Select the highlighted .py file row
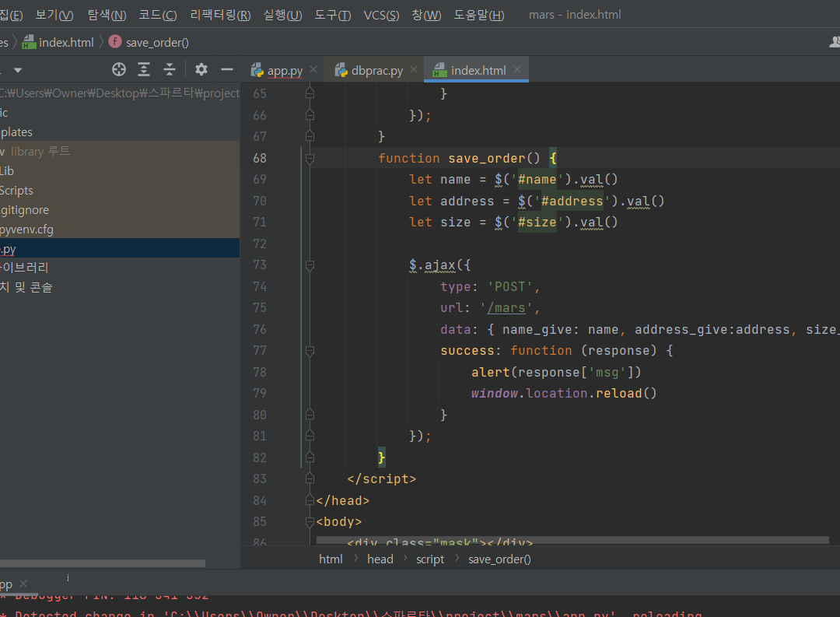840x617 pixels. click(120, 249)
